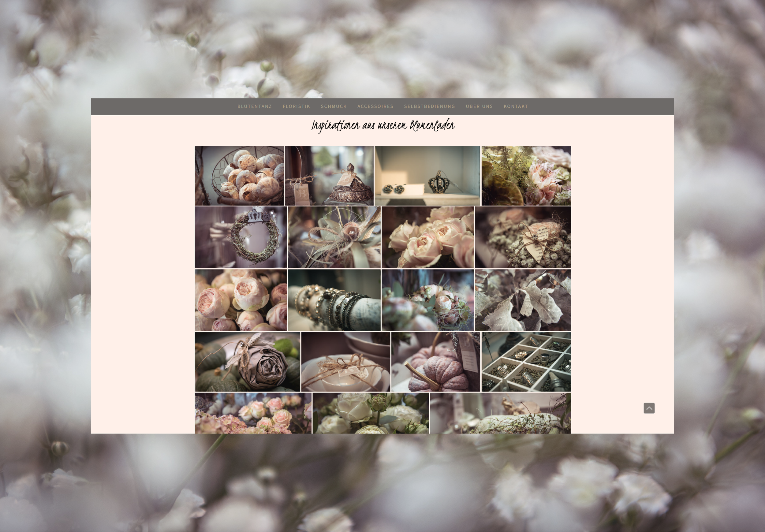Screen dimensions: 765x532
Task: Open the Blütentanz menu item
Action: [255, 106]
